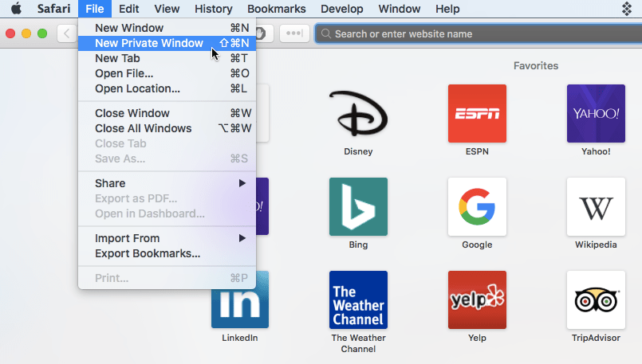Open The Weather Channel favorite
642x364 pixels.
[358, 299]
